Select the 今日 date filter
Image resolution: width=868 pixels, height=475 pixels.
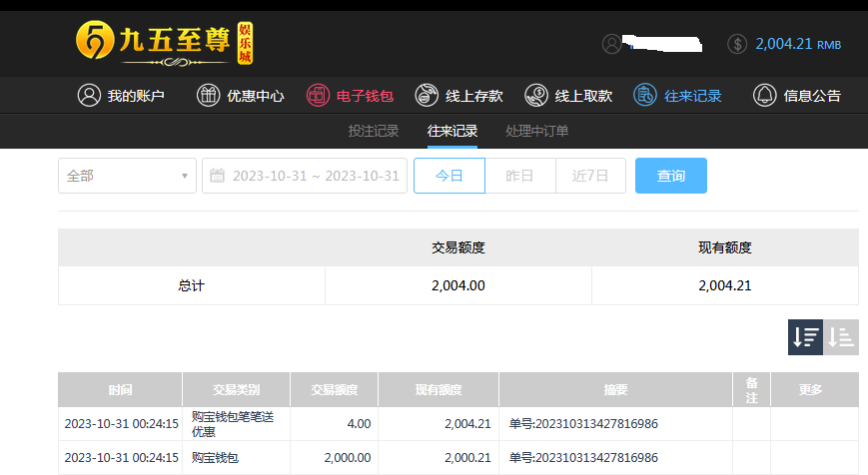[x=449, y=176]
